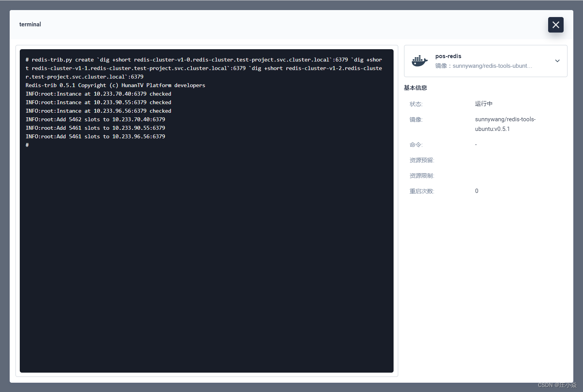Click the 重启次数 label
The image size is (583, 392).
pos(422,191)
